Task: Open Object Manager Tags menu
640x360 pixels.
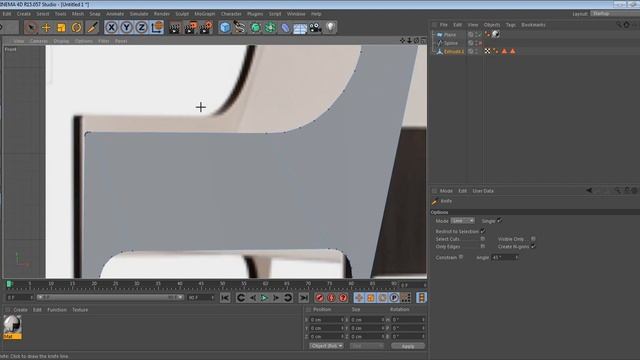Action: pyautogui.click(x=511, y=25)
